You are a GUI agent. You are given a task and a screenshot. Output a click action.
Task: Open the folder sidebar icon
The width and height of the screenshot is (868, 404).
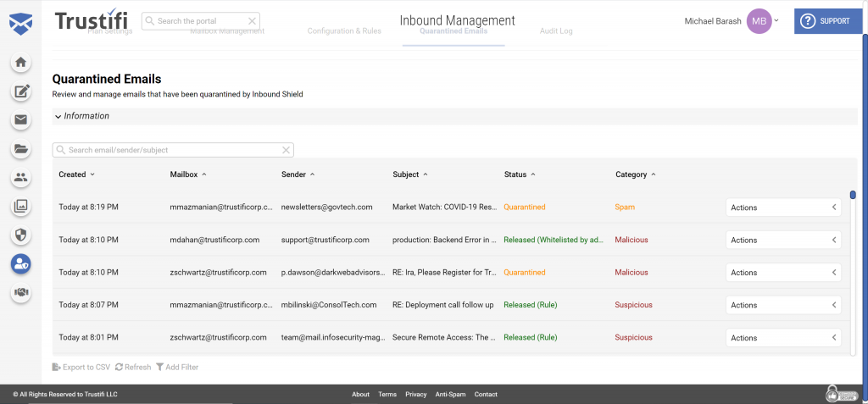point(21,148)
